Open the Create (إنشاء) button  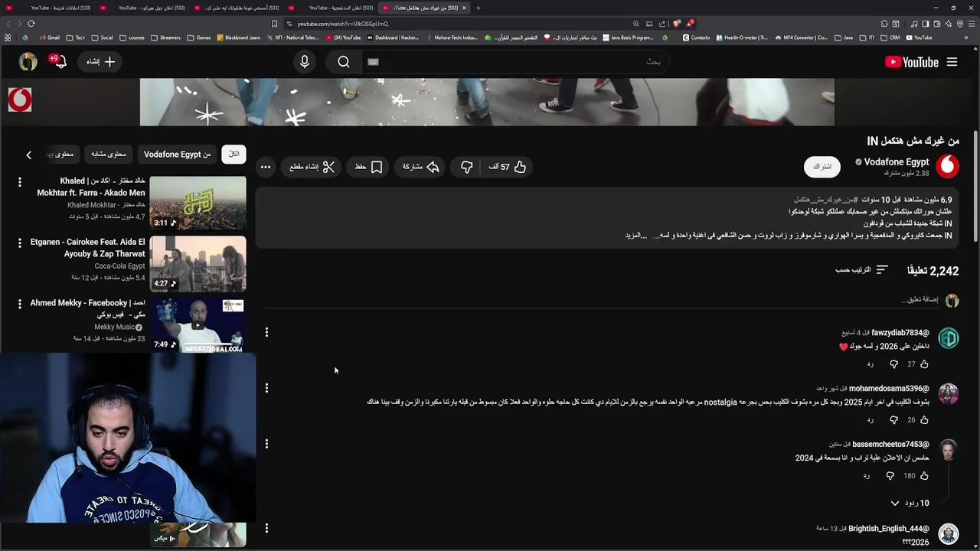click(x=100, y=62)
